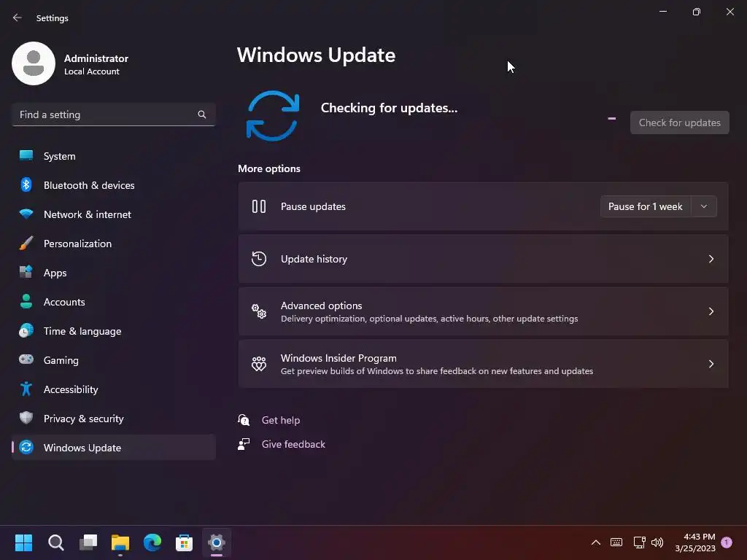Expand the Pause for 1 week dropdown arrow
Image resolution: width=747 pixels, height=560 pixels.
tap(704, 206)
